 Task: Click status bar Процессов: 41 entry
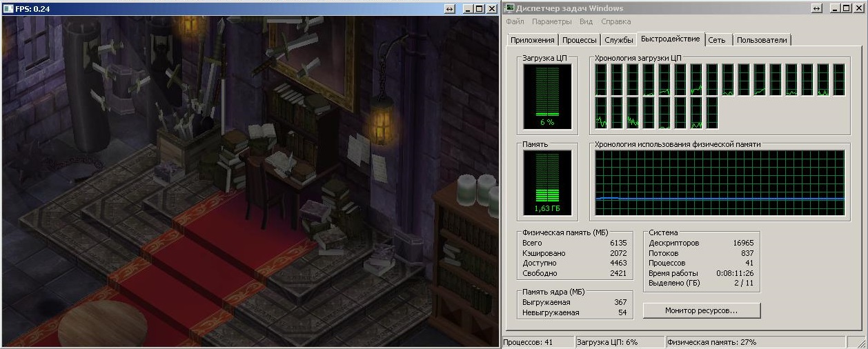click(x=537, y=342)
